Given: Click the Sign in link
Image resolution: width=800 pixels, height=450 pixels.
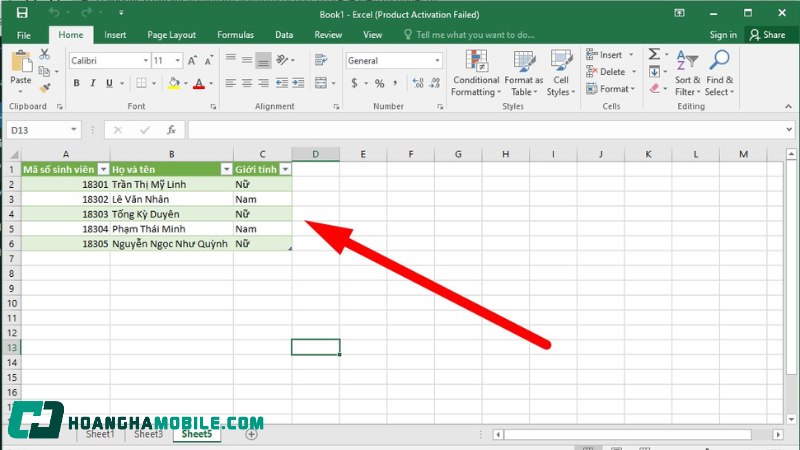Looking at the screenshot, I should 723,35.
